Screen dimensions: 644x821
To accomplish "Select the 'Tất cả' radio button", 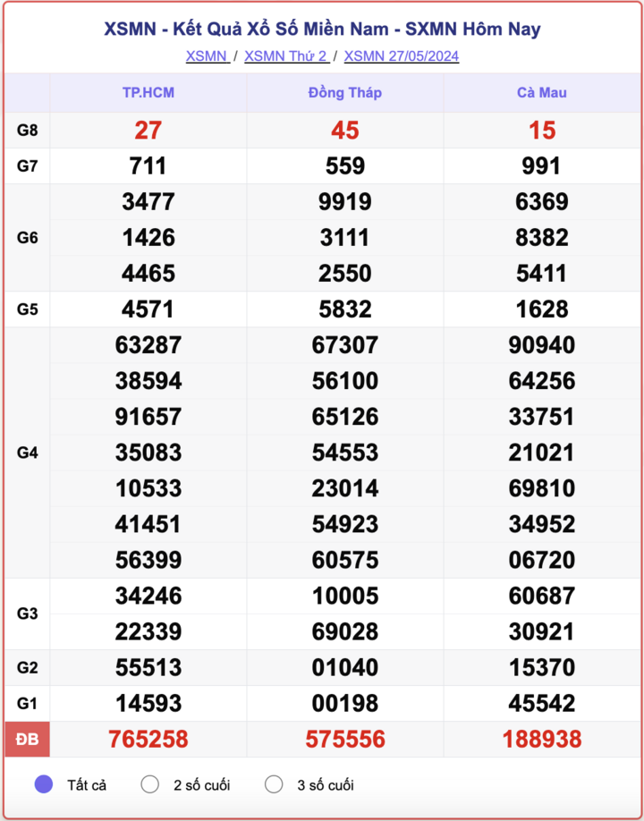I will (43, 785).
